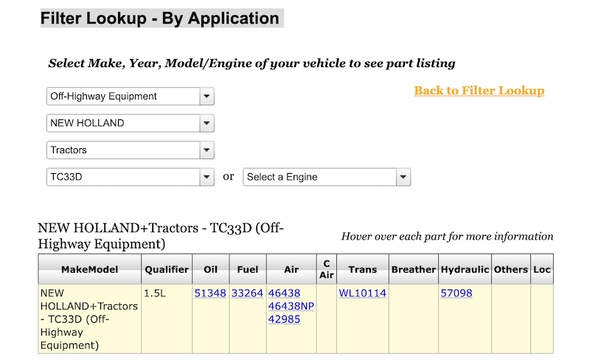Open oil filter part 51348

click(x=210, y=293)
